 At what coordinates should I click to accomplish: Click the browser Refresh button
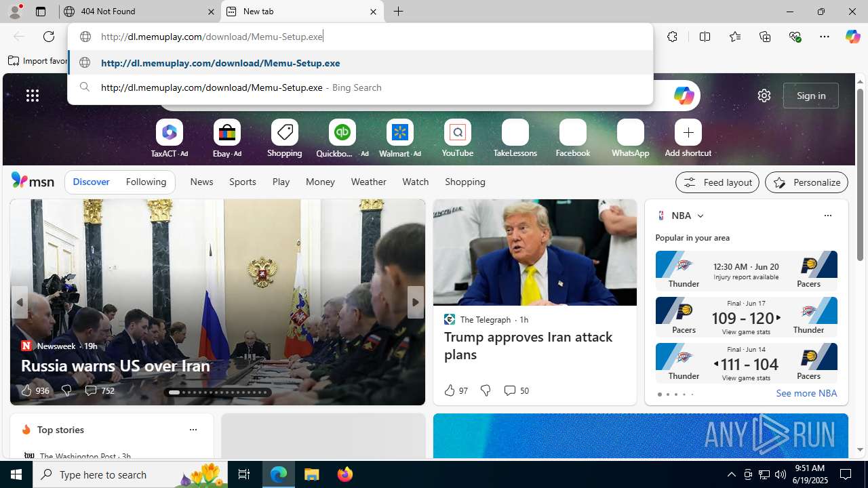pyautogui.click(x=49, y=37)
